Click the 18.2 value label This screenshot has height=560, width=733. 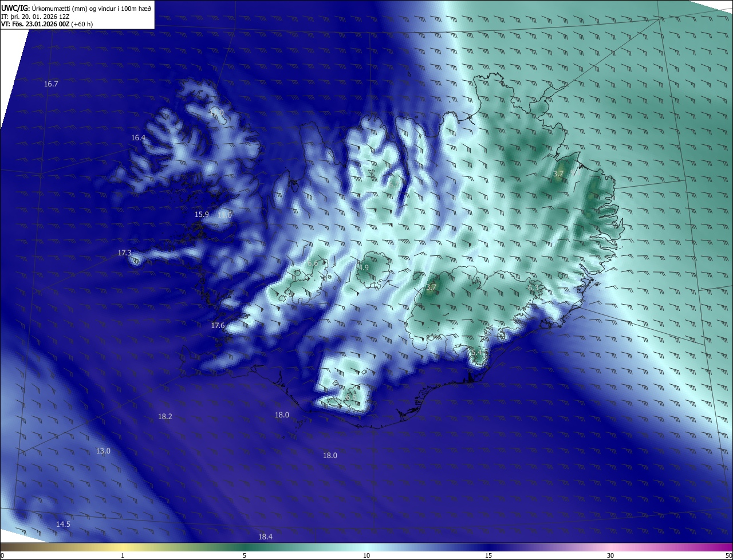[x=165, y=416]
